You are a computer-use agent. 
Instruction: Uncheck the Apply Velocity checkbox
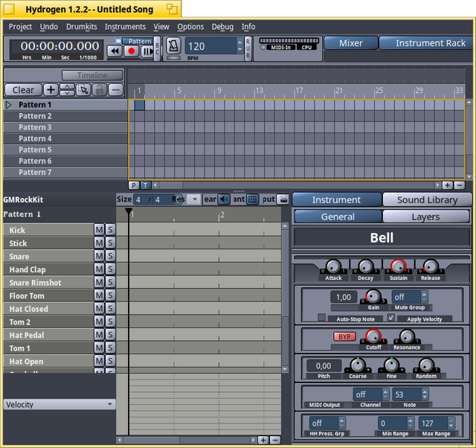tap(391, 318)
